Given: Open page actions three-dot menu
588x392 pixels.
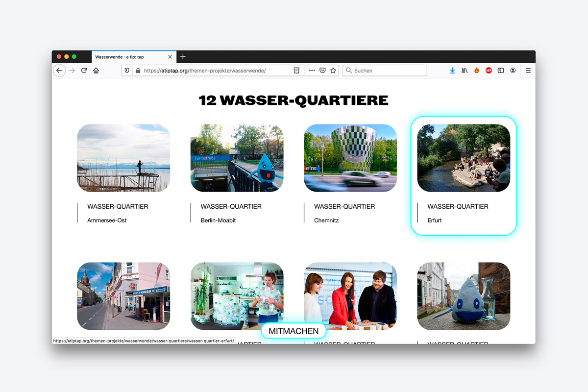Looking at the screenshot, I should pos(312,71).
